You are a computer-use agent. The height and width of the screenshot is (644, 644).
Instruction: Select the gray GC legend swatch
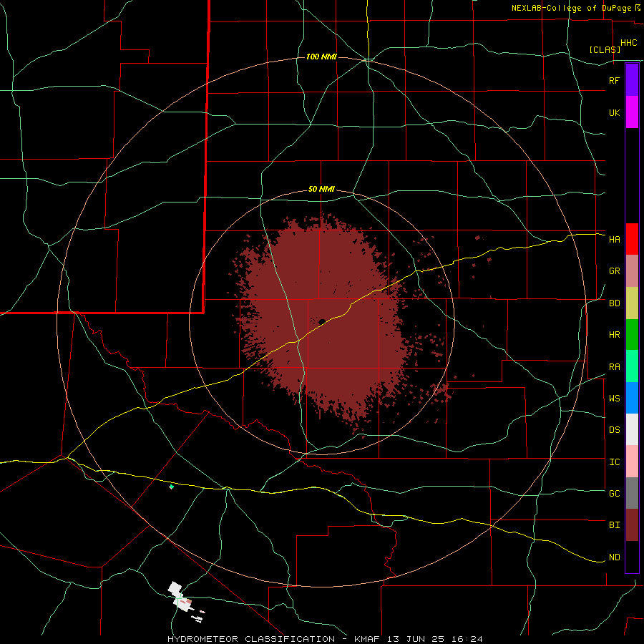pos(632,493)
